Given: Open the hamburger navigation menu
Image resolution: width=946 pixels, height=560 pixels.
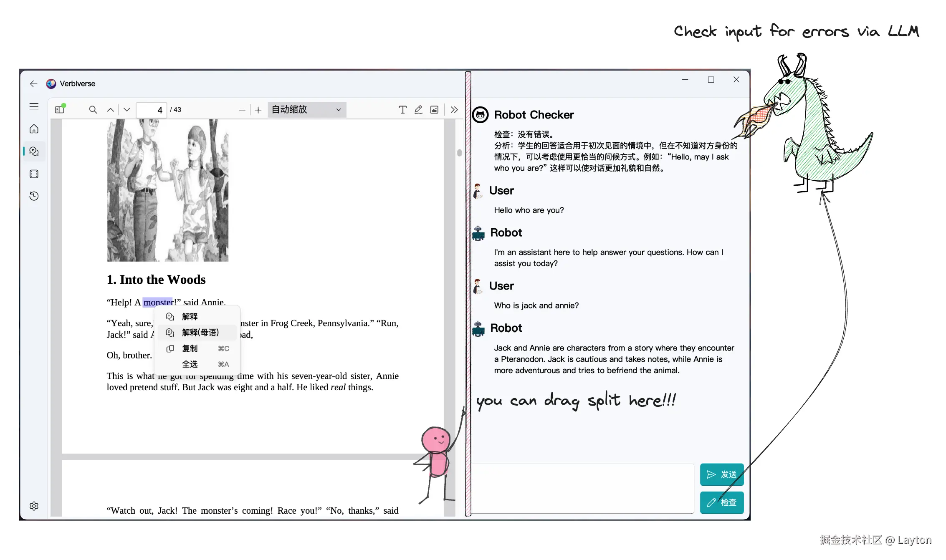Looking at the screenshot, I should pyautogui.click(x=34, y=106).
